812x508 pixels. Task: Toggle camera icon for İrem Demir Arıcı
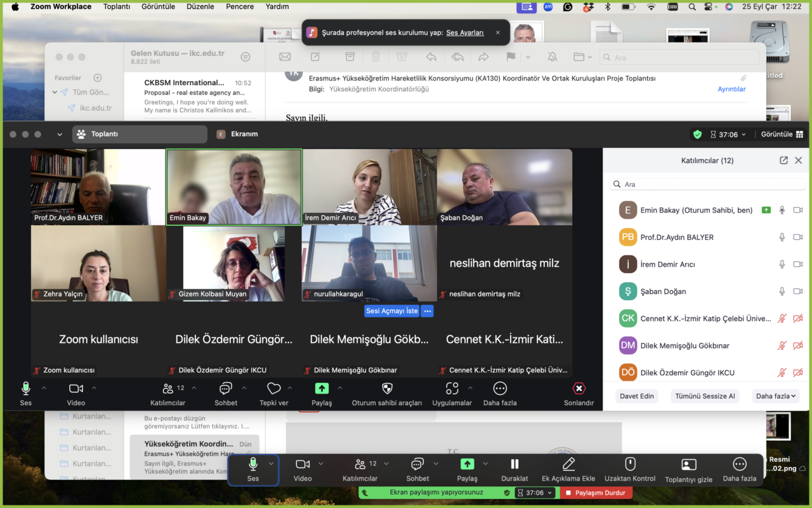coord(798,264)
